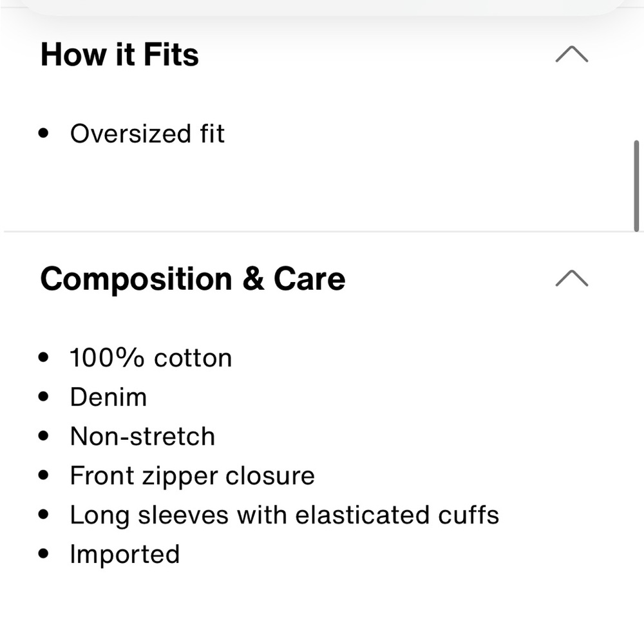Click the Front zipper closure item
The height and width of the screenshot is (644, 644).
click(x=192, y=476)
